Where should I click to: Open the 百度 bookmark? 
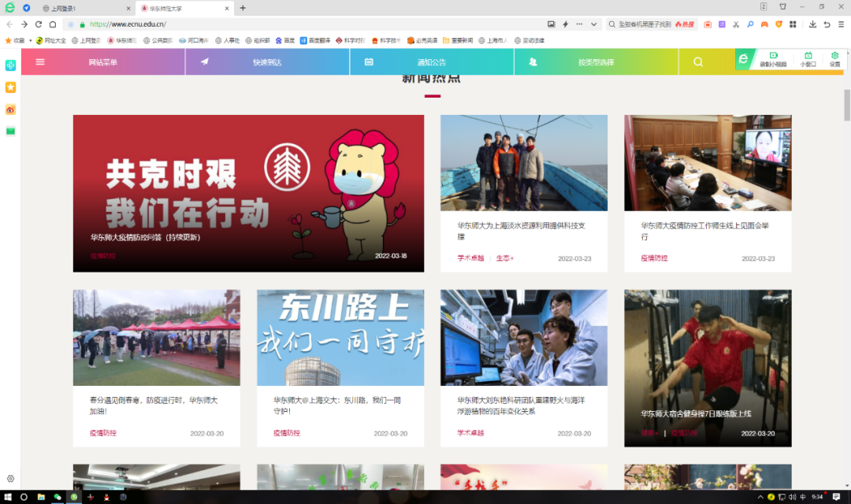pyautogui.click(x=285, y=40)
